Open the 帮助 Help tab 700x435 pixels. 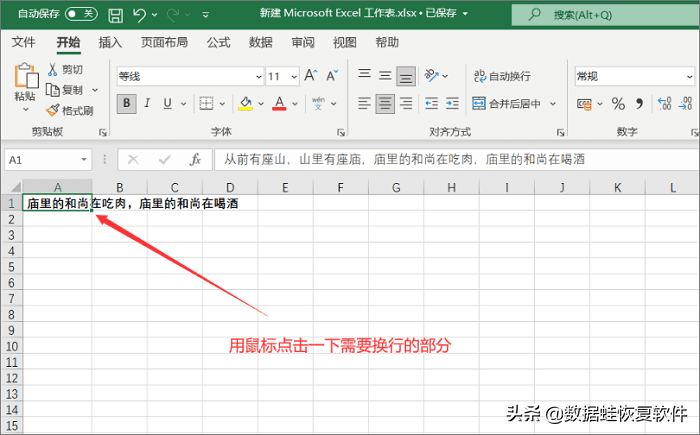[387, 42]
